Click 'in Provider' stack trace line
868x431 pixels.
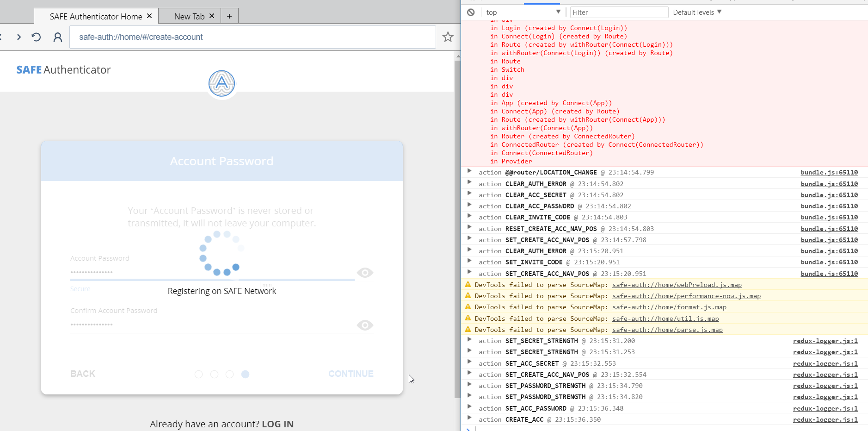pyautogui.click(x=511, y=161)
